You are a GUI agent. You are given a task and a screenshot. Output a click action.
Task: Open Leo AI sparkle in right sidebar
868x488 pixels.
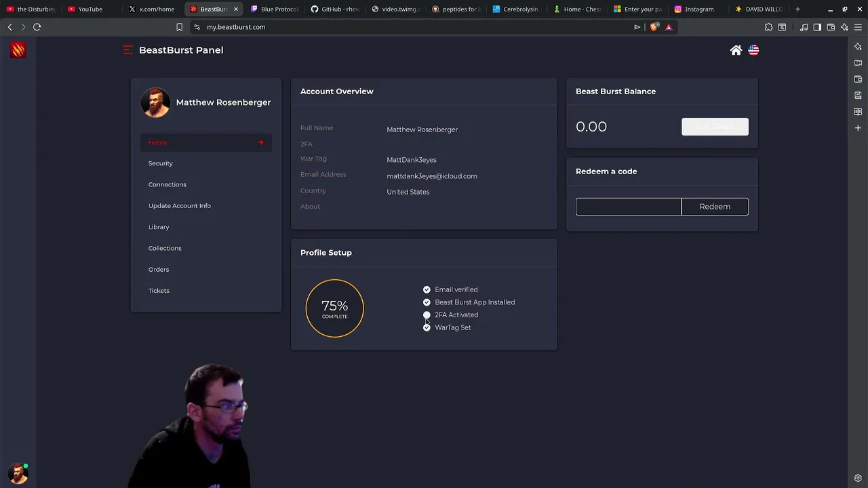click(858, 47)
